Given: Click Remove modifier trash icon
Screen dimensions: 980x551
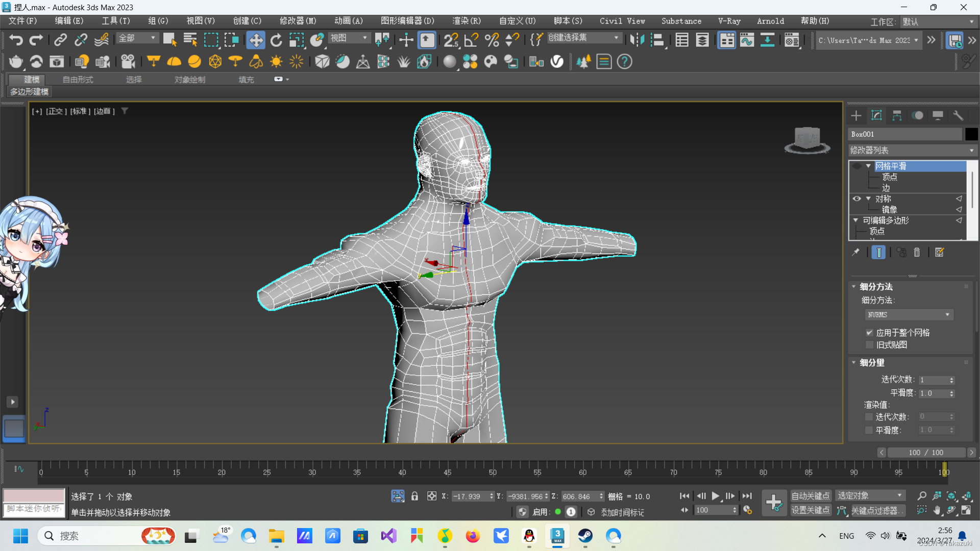Looking at the screenshot, I should tap(917, 253).
